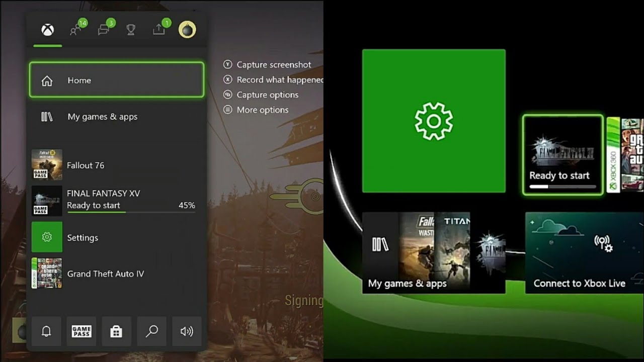
Task: Launch Grand Theft Auto IV from guide
Action: [x=117, y=274]
